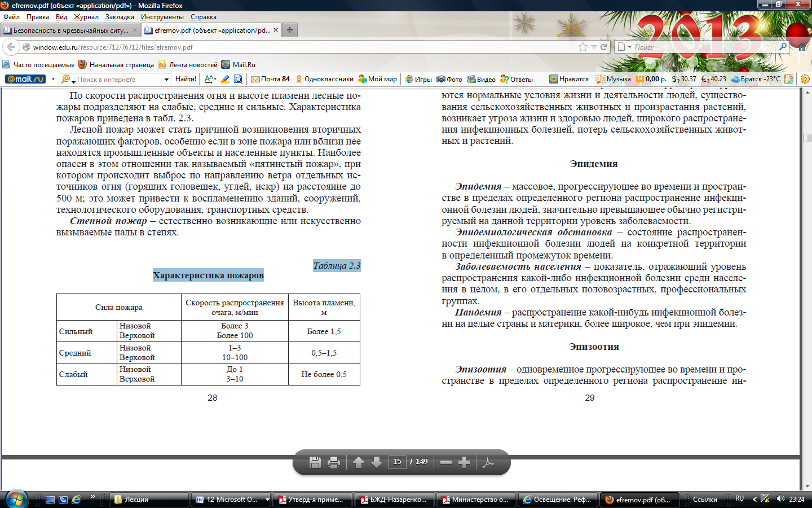
Task: Open Одноклассники toolbar link
Action: (x=324, y=79)
